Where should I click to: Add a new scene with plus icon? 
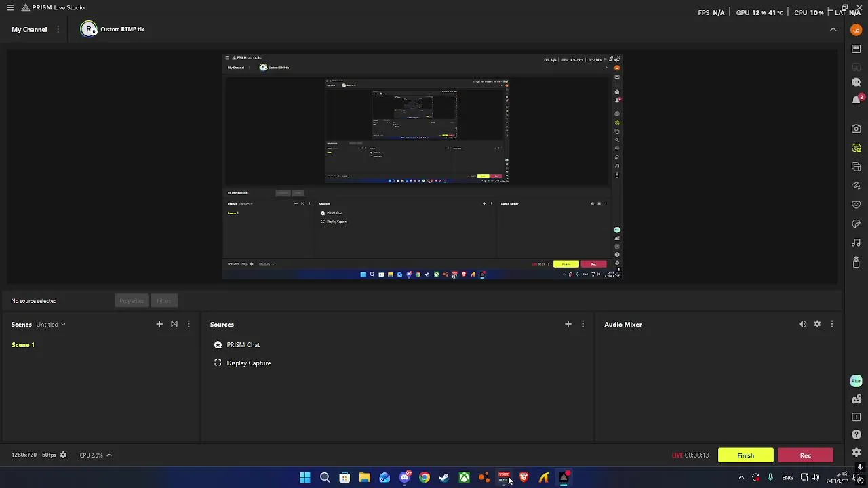(x=159, y=324)
